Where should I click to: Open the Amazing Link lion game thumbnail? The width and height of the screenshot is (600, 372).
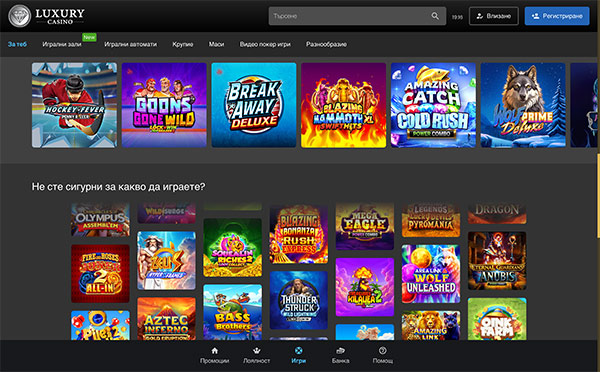click(x=431, y=326)
